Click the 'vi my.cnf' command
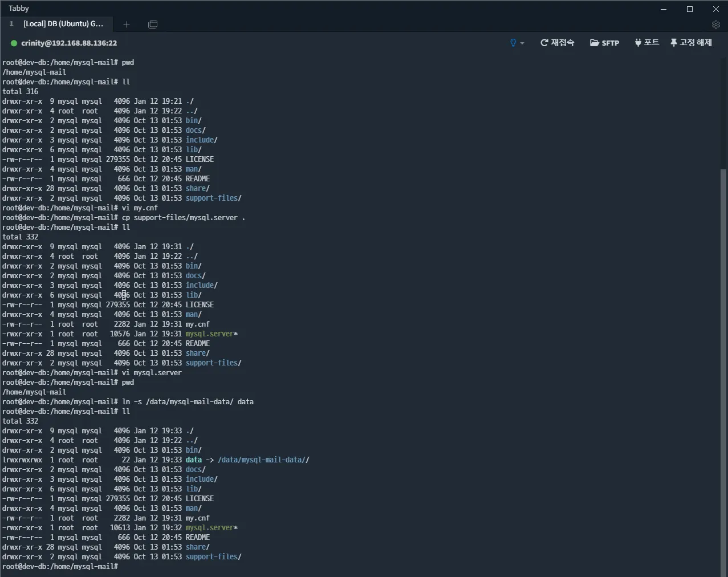The image size is (728, 577). [140, 208]
